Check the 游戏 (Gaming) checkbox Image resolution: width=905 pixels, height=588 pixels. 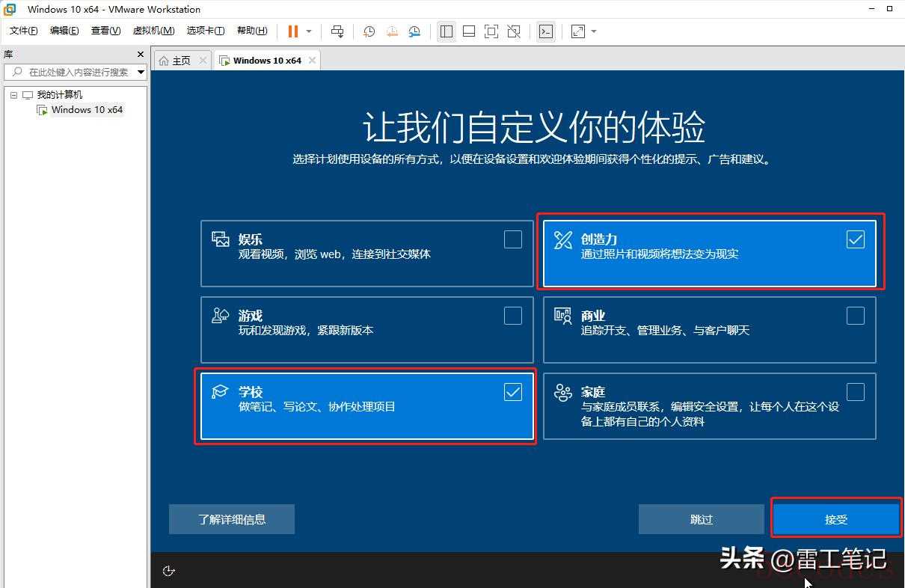coord(512,316)
